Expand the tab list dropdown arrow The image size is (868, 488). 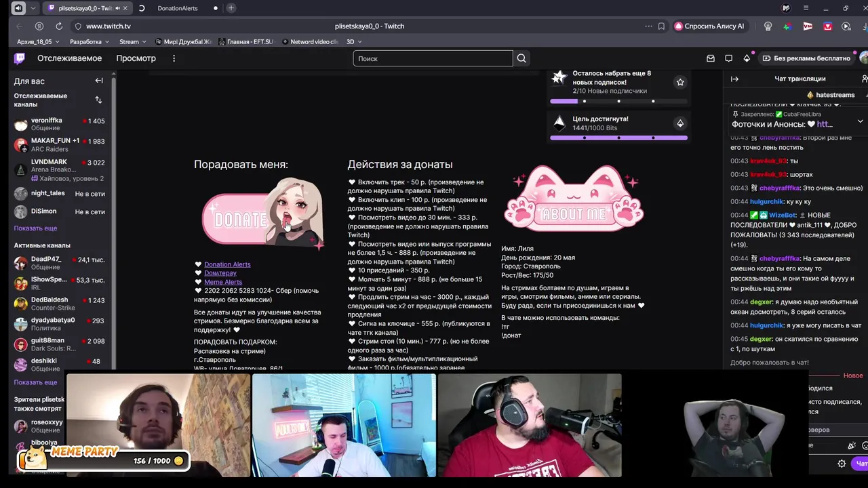(x=33, y=8)
